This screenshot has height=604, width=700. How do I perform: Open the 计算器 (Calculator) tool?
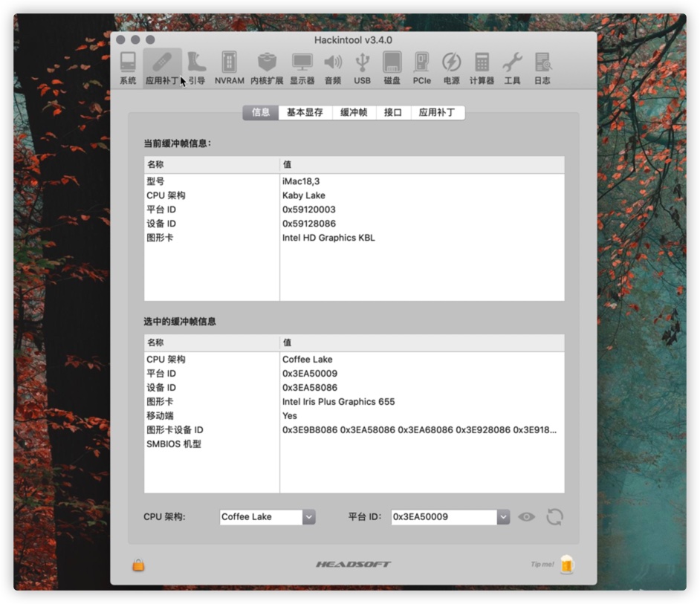click(482, 67)
